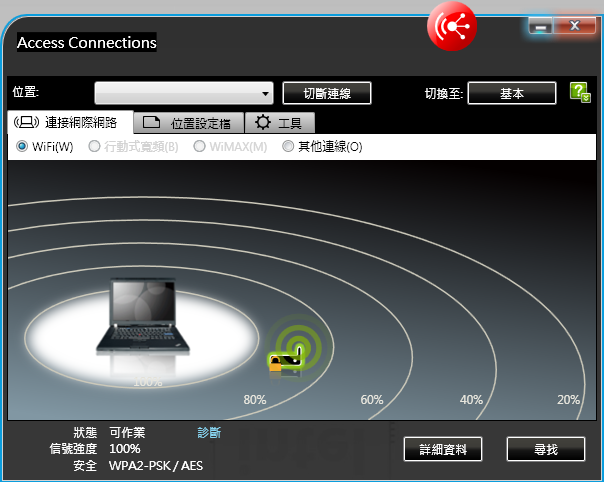Click the 詳細資料 details button

tap(443, 449)
